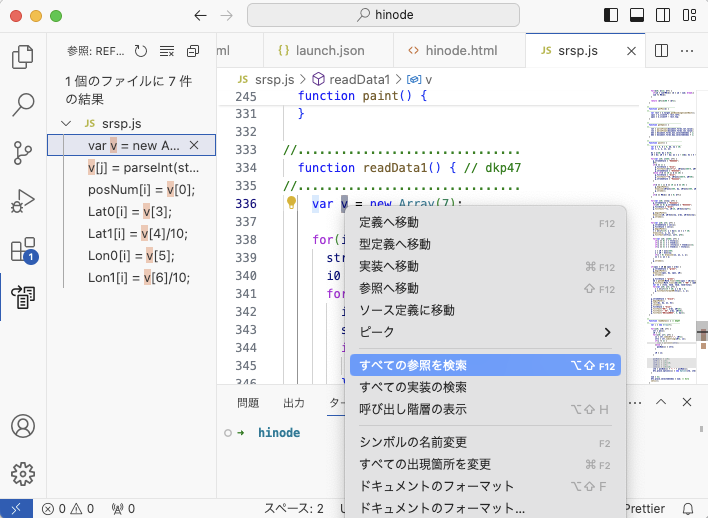Viewport: 708px width, 518px height.
Task: Open the remote window indicator in status bar
Action: [x=16, y=509]
